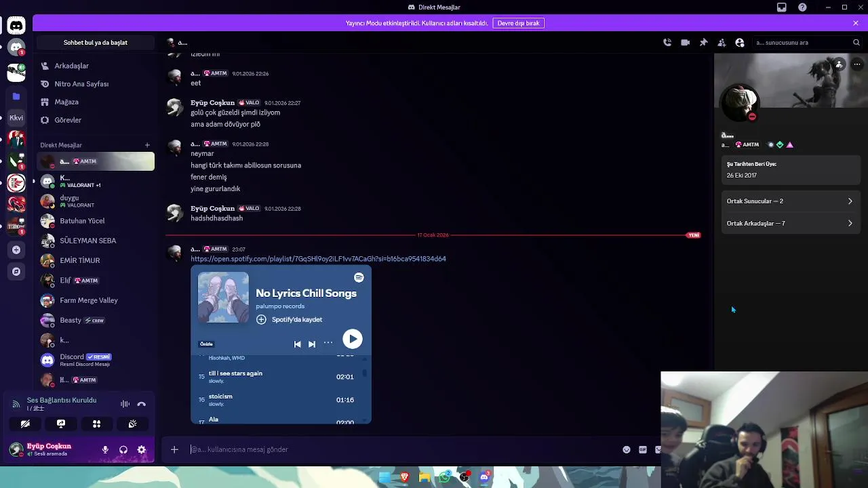Image resolution: width=868 pixels, height=488 pixels.
Task: Open Sohbet bul ya da başlat search
Action: [x=96, y=43]
